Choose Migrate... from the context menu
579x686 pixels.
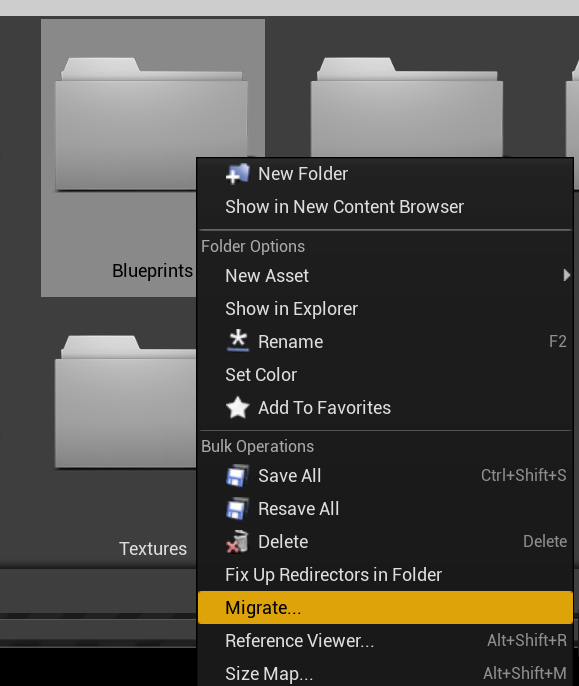pos(385,608)
